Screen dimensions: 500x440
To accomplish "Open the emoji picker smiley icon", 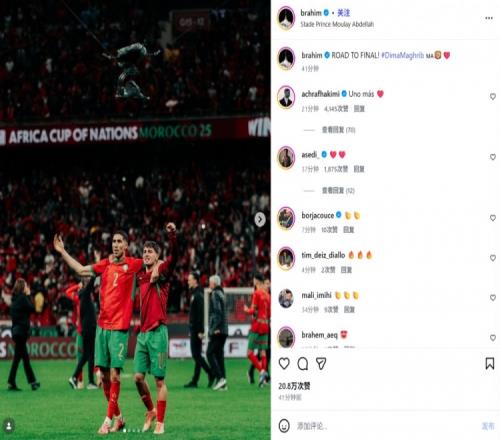I will [284, 426].
